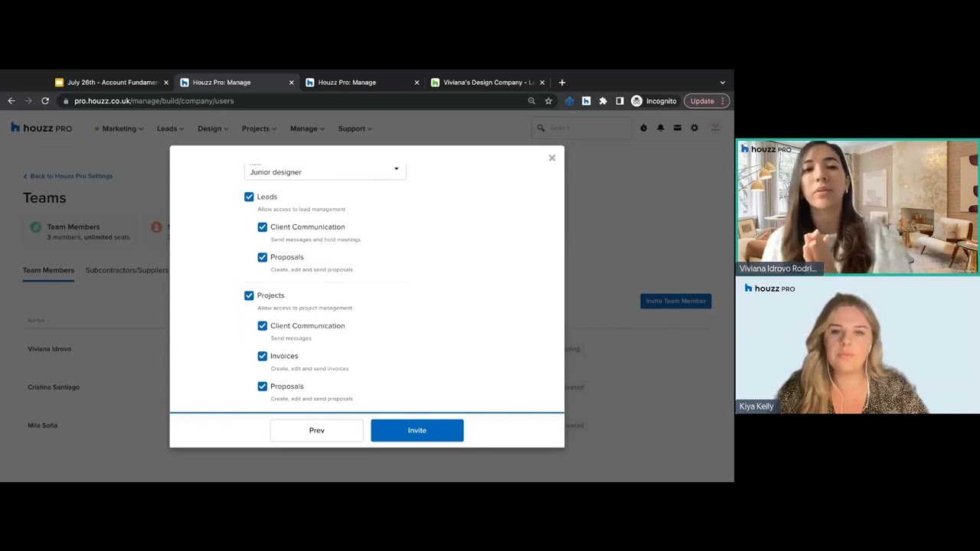The image size is (980, 551).
Task: Bookmark this page with the star icon
Action: 548,101
